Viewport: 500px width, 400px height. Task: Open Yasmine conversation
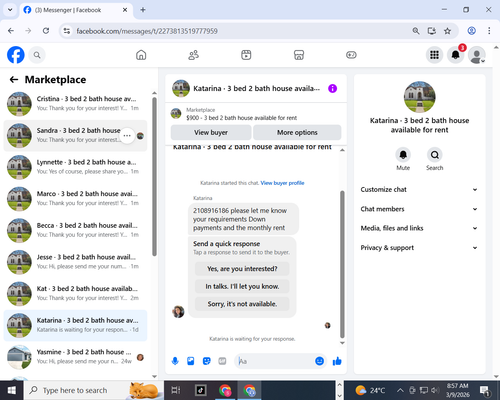75,357
